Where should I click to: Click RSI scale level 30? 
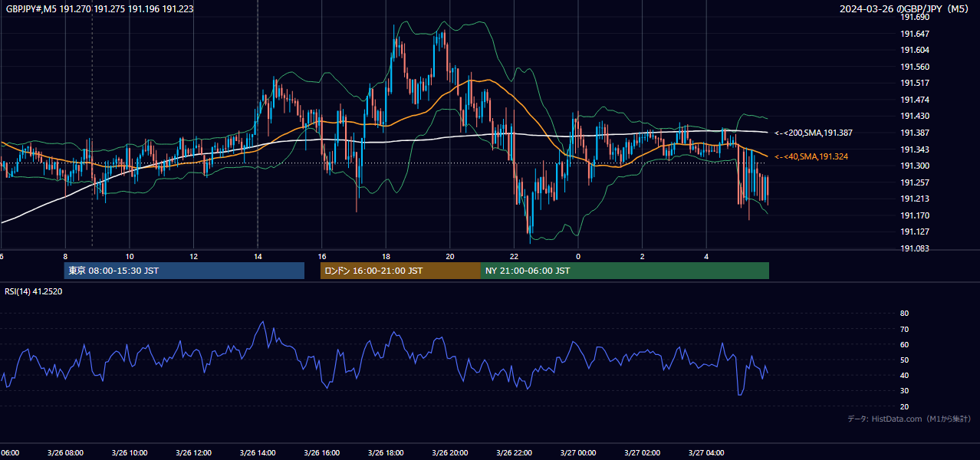tap(904, 391)
